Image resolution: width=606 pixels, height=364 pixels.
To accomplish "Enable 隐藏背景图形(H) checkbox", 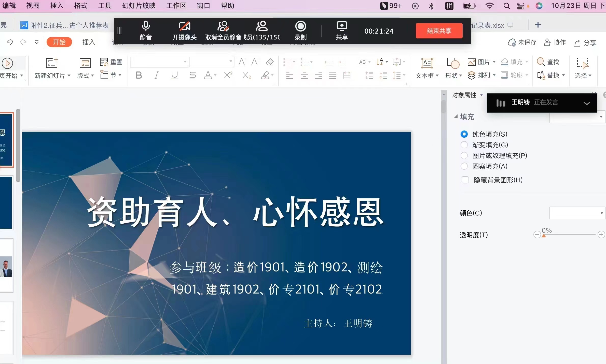I will (465, 180).
